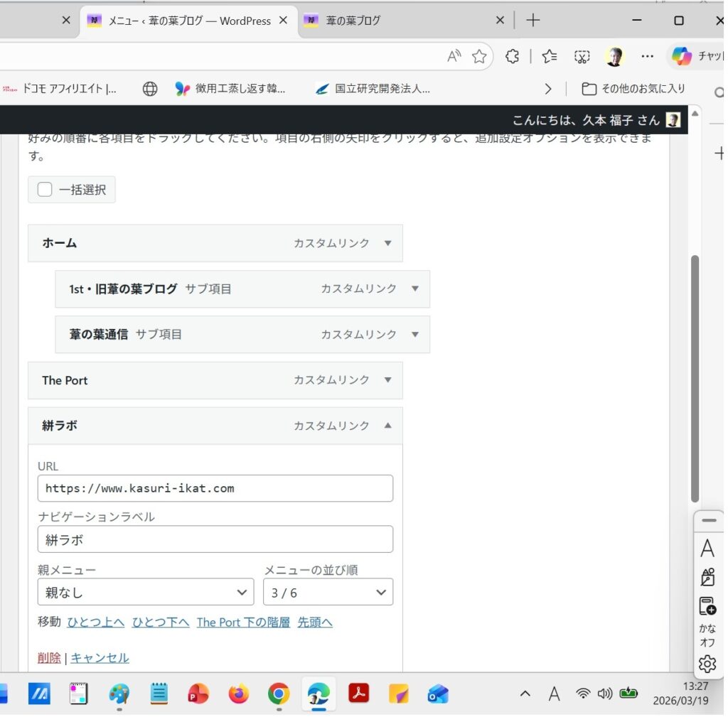The width and height of the screenshot is (728, 722).
Task: Open the 親メニュー dropdown showing 親なし
Action: click(x=146, y=592)
